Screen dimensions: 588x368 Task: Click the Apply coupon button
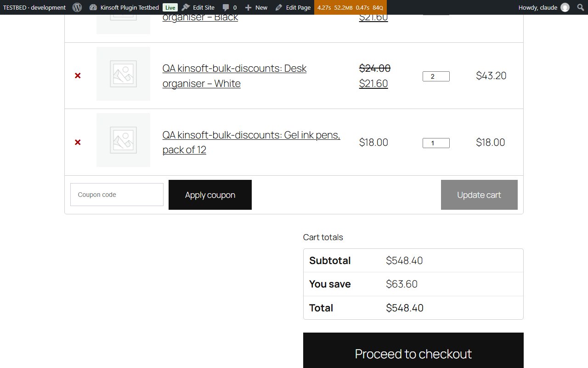[210, 195]
